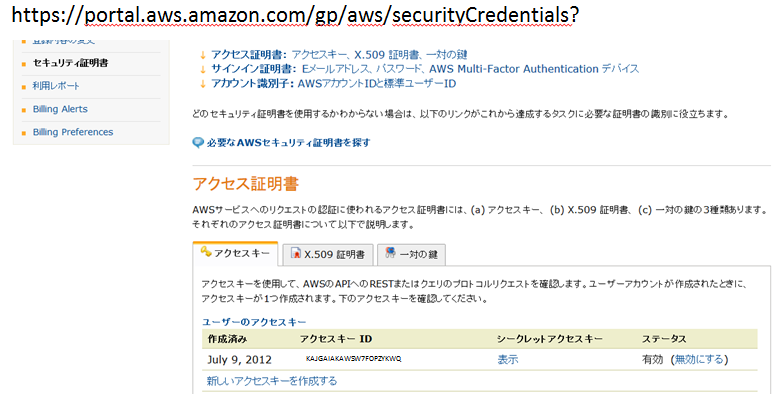
Task: Open Billing Preferences in the sidebar
Action: pyautogui.click(x=73, y=132)
